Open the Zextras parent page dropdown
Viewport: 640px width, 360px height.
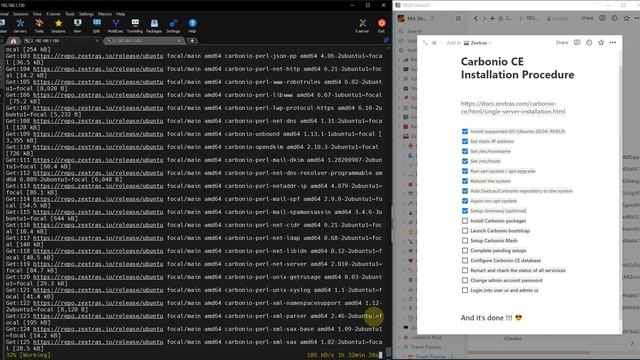coord(478,43)
